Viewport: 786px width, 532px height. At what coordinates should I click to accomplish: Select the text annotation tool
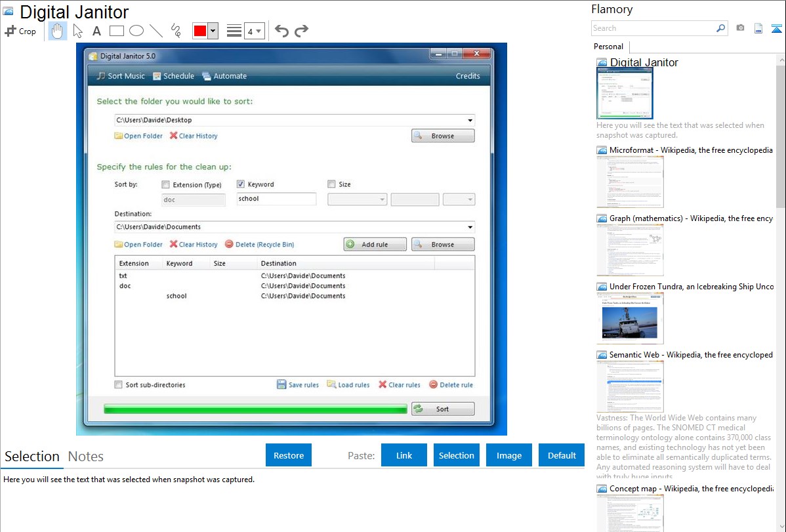pyautogui.click(x=96, y=31)
